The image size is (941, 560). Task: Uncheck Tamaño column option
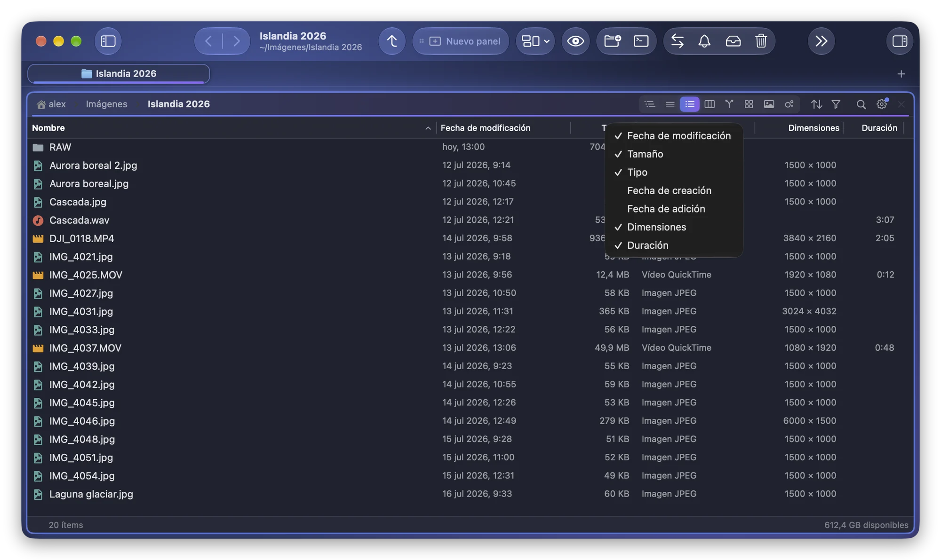coord(674,154)
